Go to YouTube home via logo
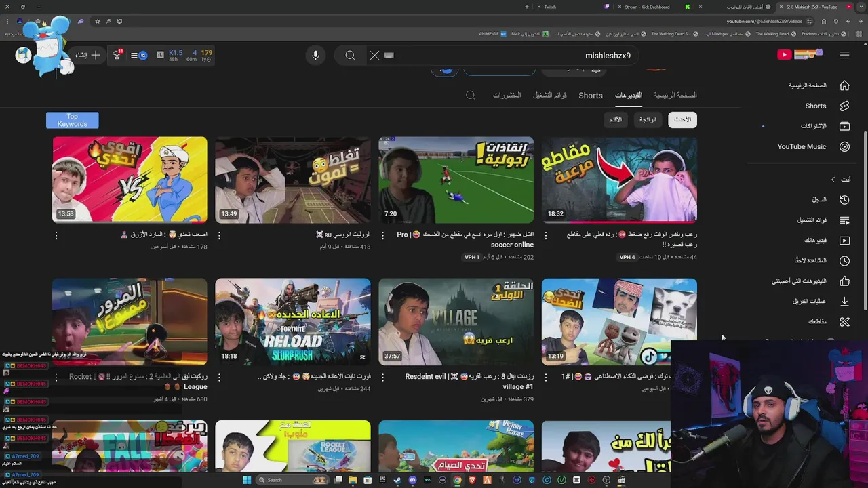868x488 pixels. coord(800,54)
